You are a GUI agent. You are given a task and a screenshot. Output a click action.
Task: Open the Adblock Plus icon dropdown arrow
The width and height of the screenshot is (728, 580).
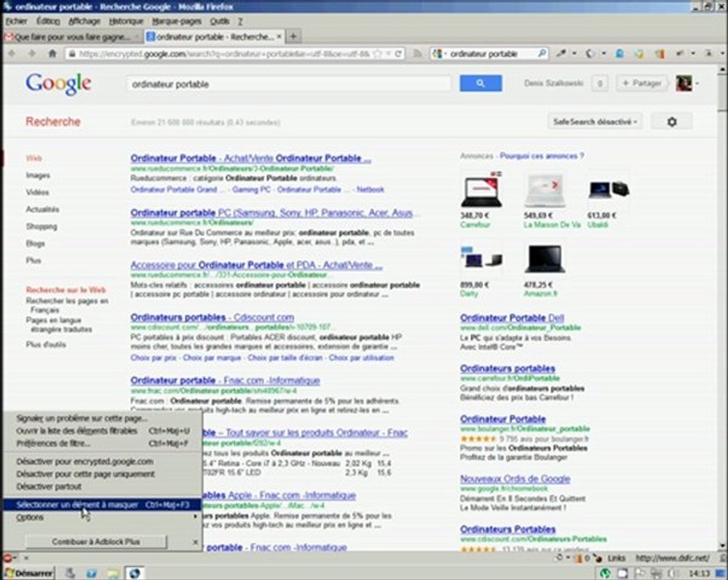[x=15, y=557]
